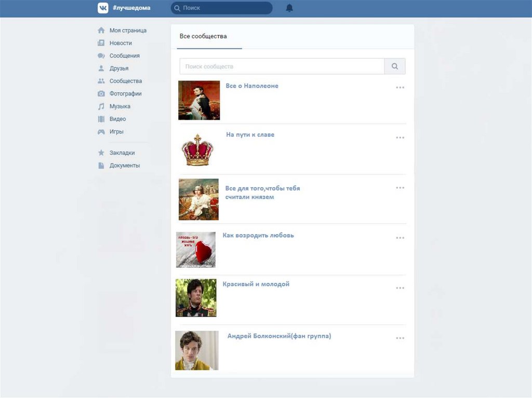
Task: Click the #лучшедома header text
Action: pyautogui.click(x=131, y=8)
